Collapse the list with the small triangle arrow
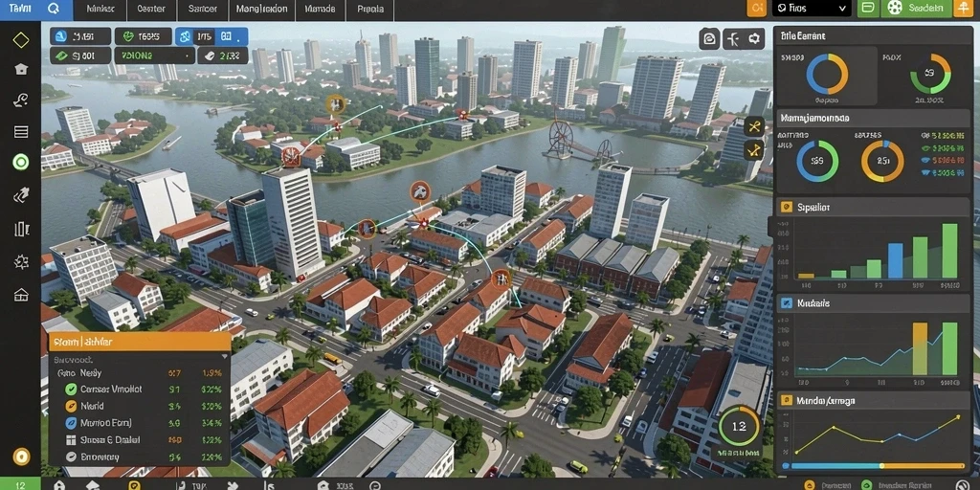The width and height of the screenshot is (980, 490). (x=225, y=356)
